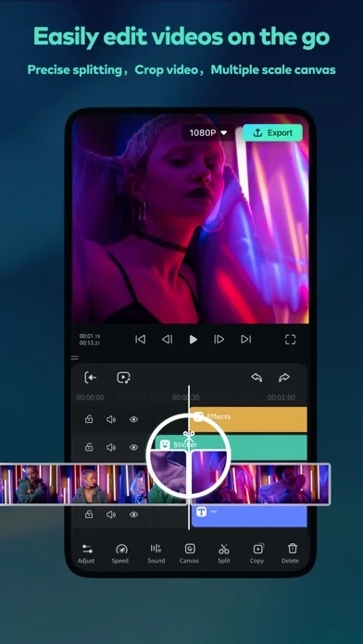Open the Speed tool
363x644 pixels.
click(x=120, y=553)
